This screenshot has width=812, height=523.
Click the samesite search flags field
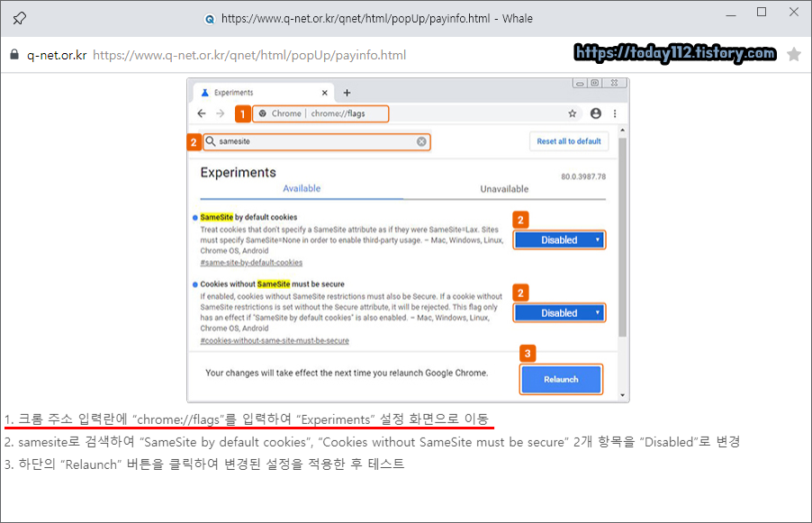316,141
